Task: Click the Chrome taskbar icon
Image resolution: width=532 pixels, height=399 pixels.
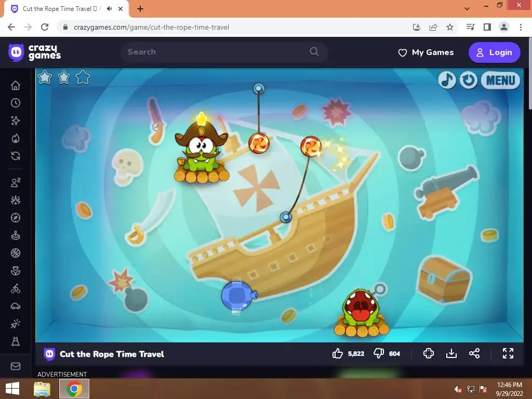Action: 74,389
